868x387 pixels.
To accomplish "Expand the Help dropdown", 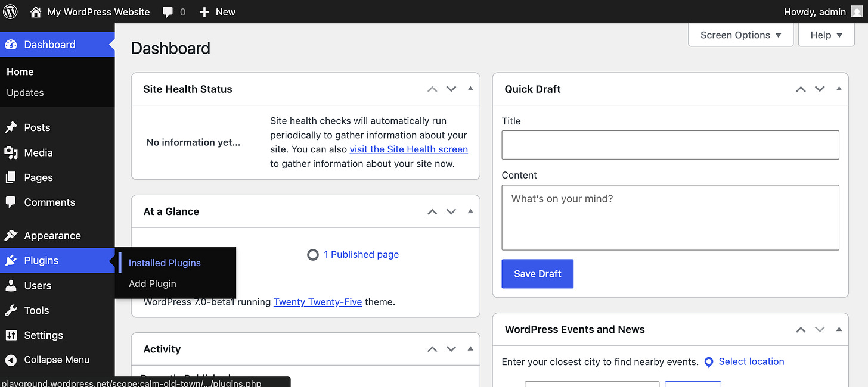I will click(826, 35).
